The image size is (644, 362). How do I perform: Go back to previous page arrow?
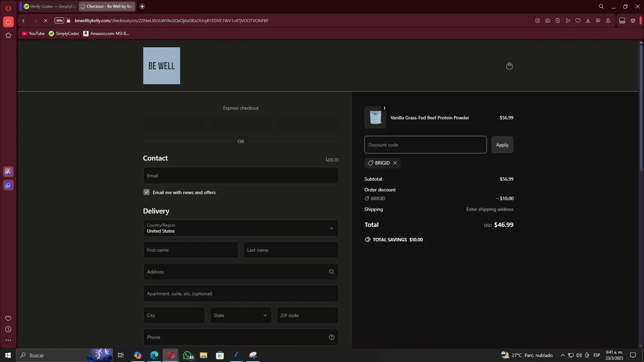point(24,21)
